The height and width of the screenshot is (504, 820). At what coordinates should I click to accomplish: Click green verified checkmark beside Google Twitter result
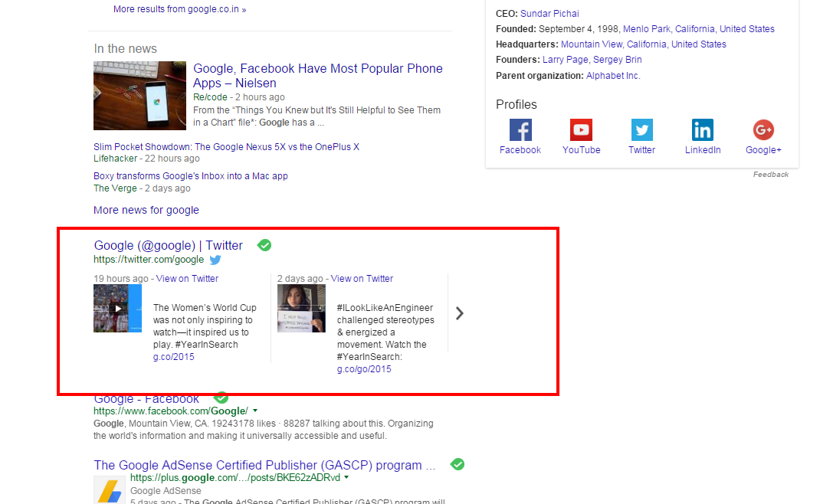[264, 244]
